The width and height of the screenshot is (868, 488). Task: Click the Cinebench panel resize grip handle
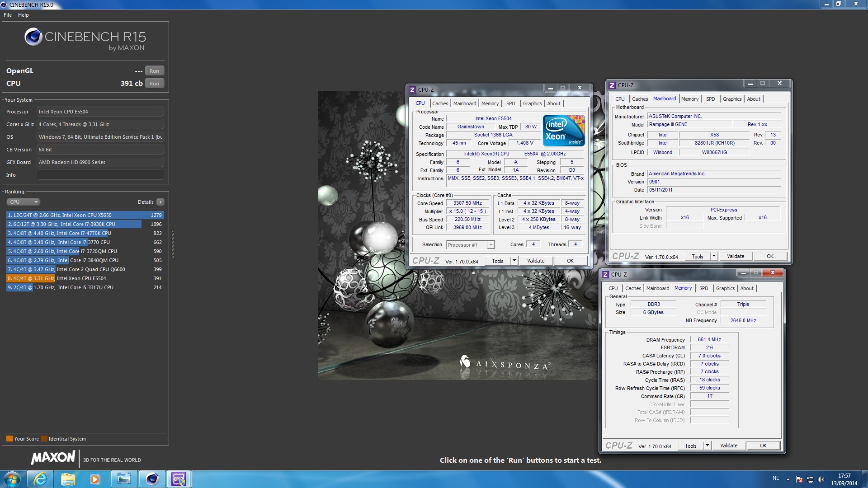[x=173, y=244]
